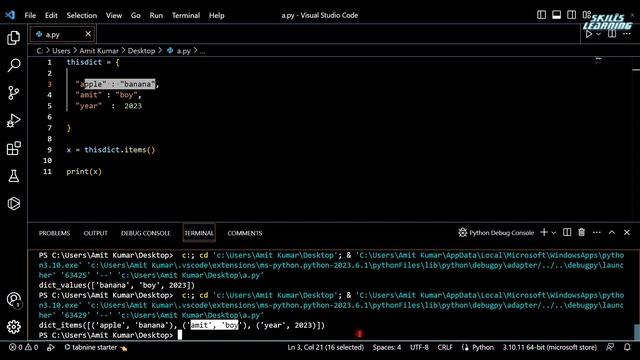640x360 pixels.
Task: Open the Manage gear icon
Action: tap(13, 327)
